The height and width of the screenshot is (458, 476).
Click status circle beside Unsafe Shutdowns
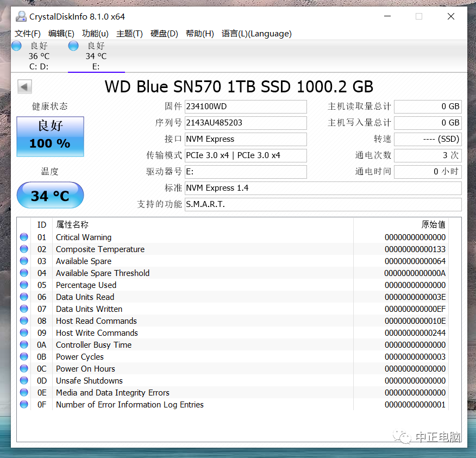click(24, 380)
